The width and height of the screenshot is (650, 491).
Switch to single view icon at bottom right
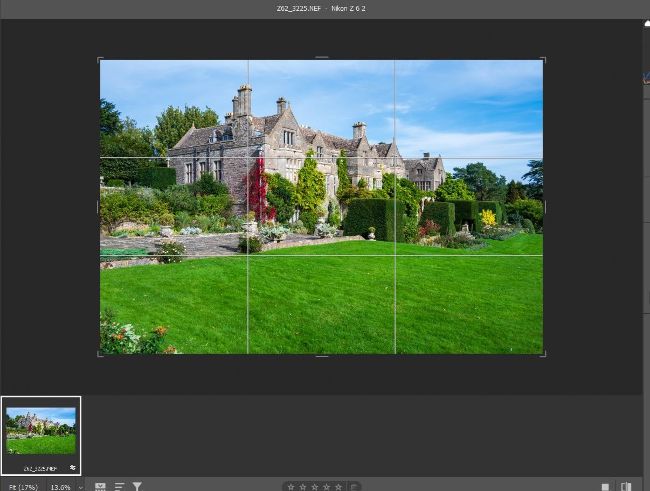pos(606,487)
